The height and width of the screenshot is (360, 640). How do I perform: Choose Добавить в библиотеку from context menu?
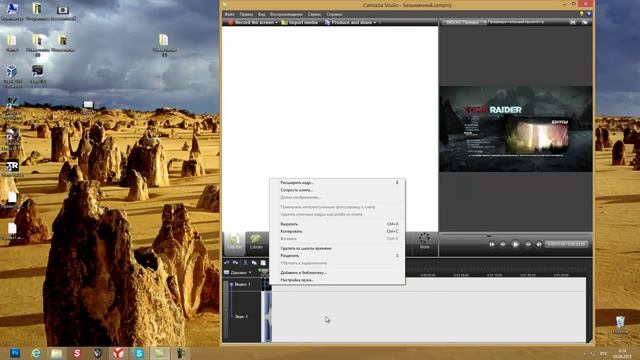(338, 273)
